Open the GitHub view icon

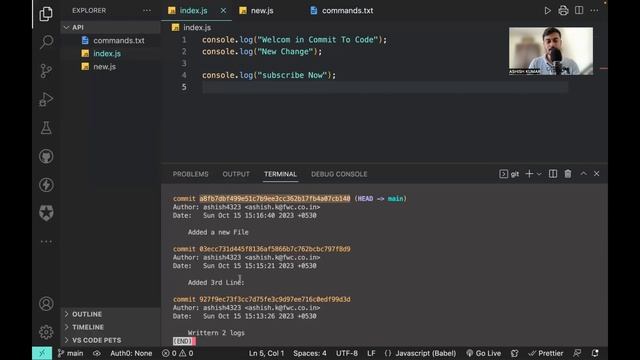tap(46, 156)
